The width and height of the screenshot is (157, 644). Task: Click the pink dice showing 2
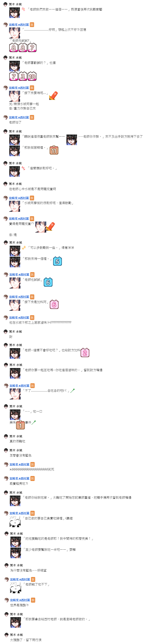point(85,353)
